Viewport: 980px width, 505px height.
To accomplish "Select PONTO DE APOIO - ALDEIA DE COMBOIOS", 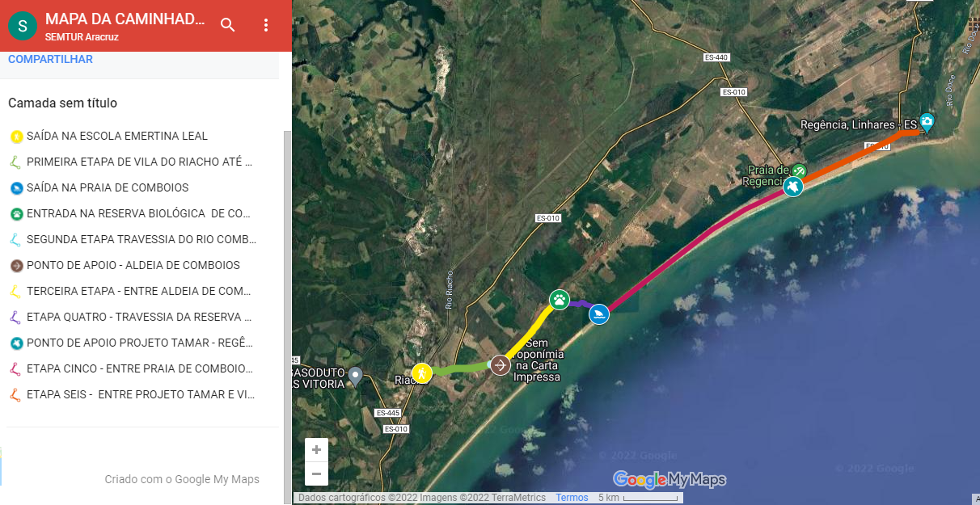I will coord(133,265).
